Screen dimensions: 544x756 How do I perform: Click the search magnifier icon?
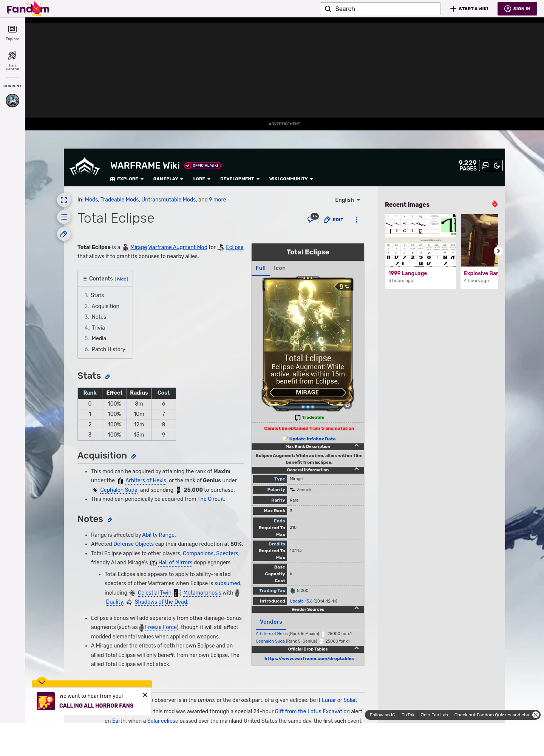coord(328,9)
